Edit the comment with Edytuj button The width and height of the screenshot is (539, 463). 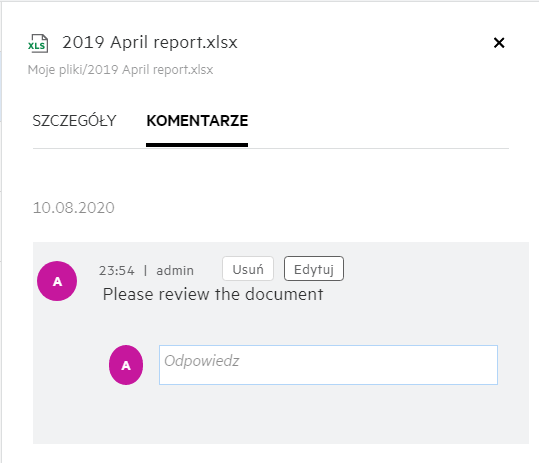tap(314, 268)
